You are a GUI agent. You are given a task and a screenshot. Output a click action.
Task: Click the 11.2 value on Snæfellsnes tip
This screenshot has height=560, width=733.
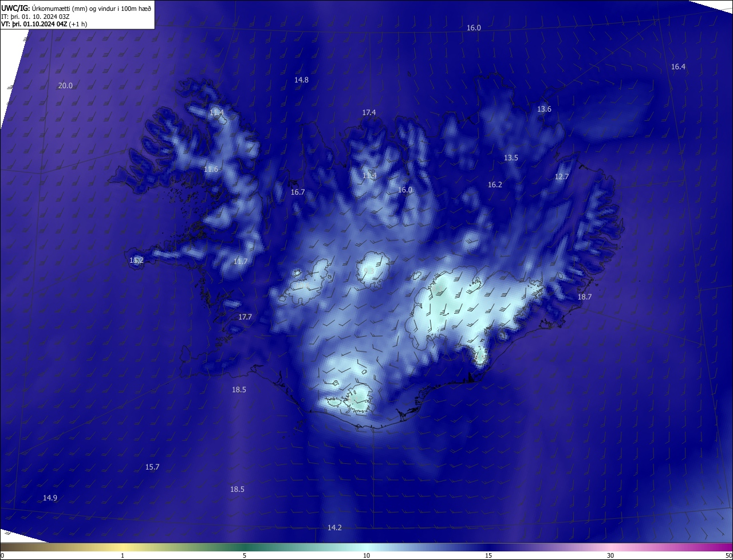click(136, 261)
